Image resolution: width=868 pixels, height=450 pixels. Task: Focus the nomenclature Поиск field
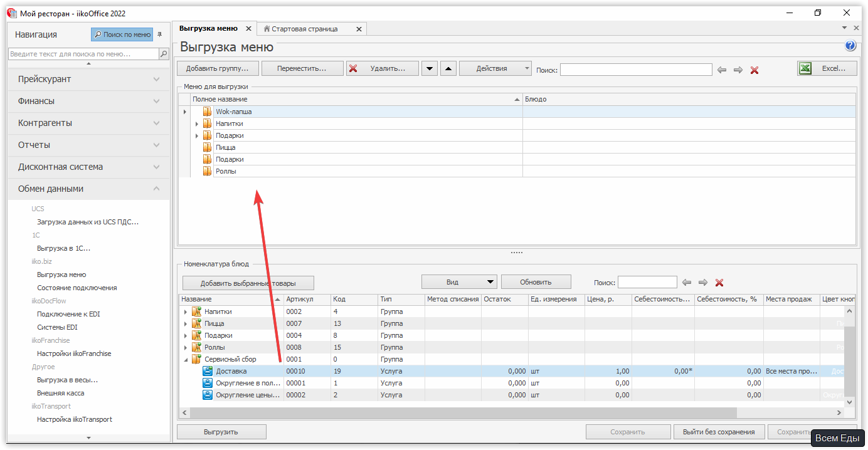click(647, 282)
